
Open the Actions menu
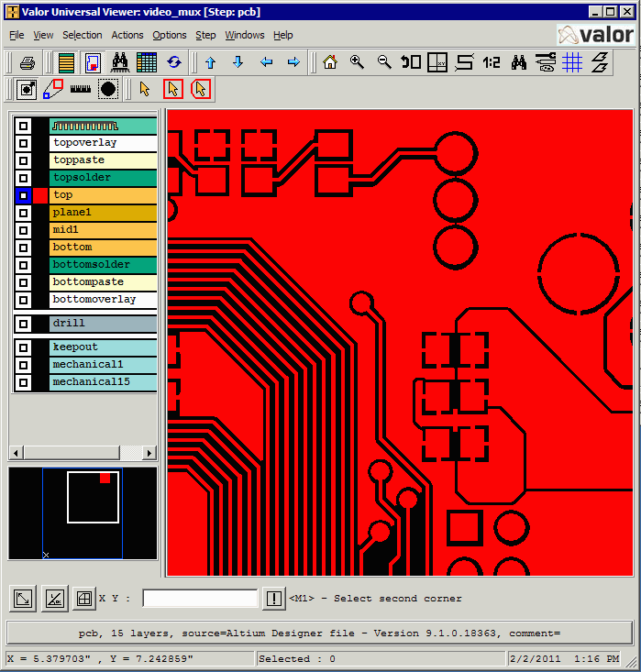pos(127,35)
